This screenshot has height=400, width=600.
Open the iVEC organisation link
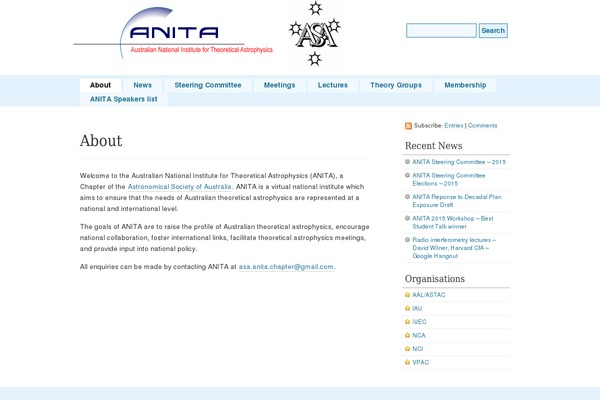[419, 322]
